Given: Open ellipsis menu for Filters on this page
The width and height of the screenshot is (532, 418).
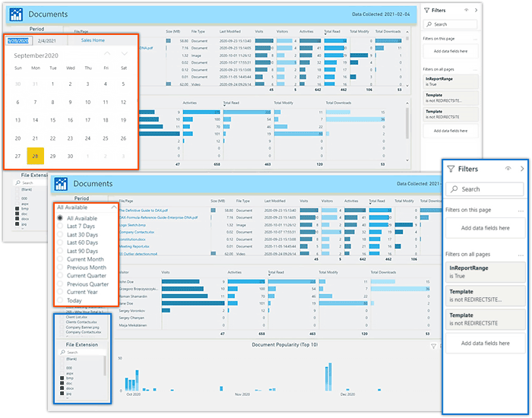Looking at the screenshot, I should tap(520, 210).
